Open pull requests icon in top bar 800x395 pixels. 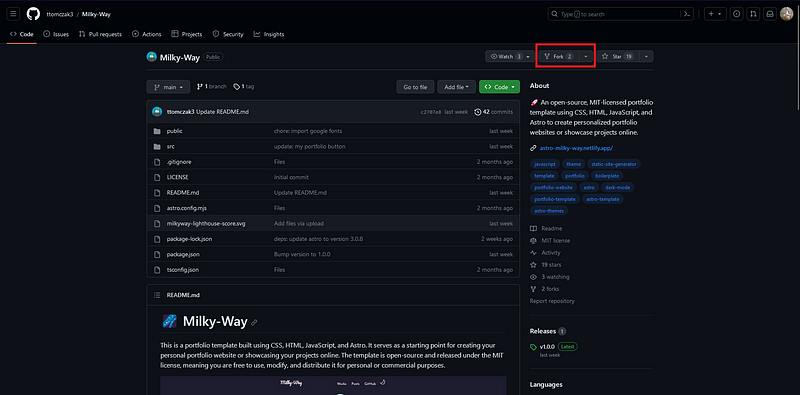[x=753, y=14]
